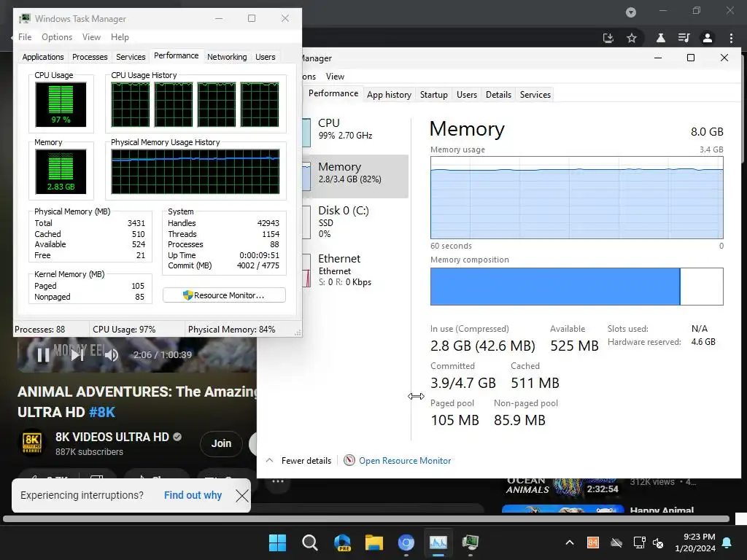Click the Memory composition bar
Screen dimensions: 747x560
tap(576, 286)
